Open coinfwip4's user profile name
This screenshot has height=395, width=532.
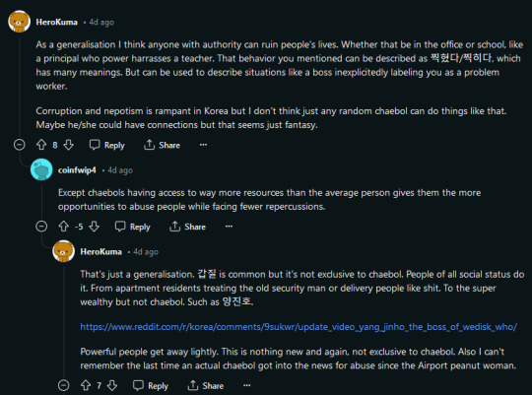77,170
